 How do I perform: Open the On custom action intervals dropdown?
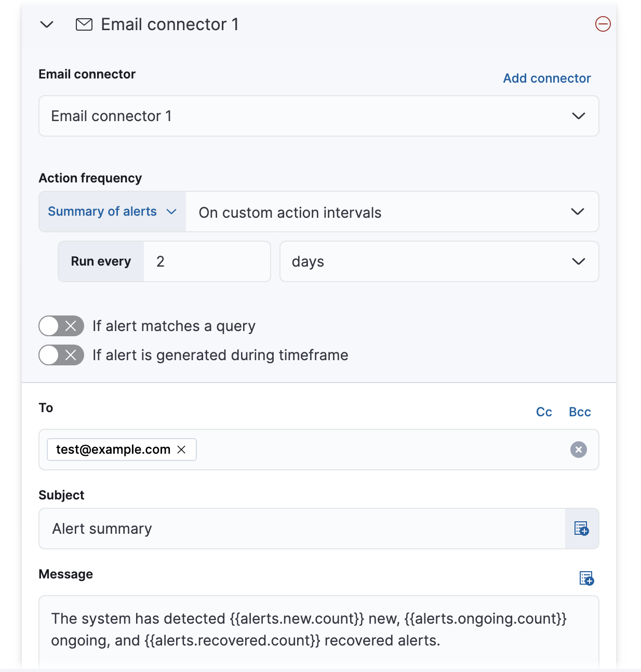577,212
